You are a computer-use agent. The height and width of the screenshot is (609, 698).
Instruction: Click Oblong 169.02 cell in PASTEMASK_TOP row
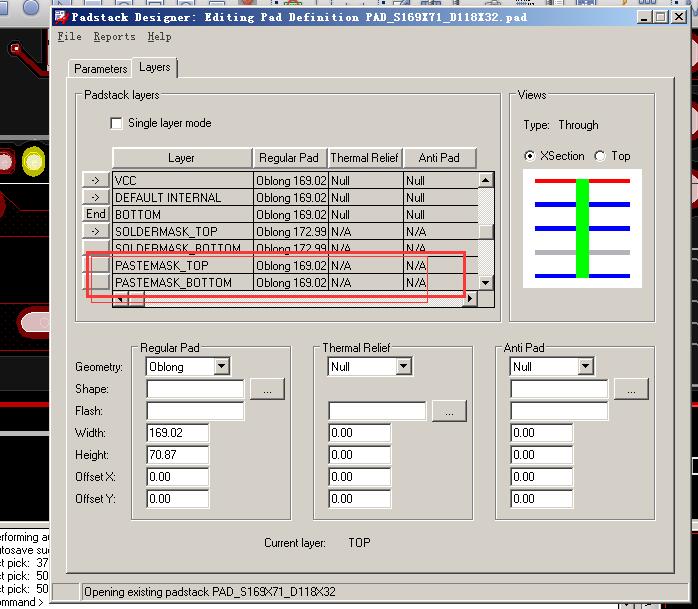coord(291,265)
